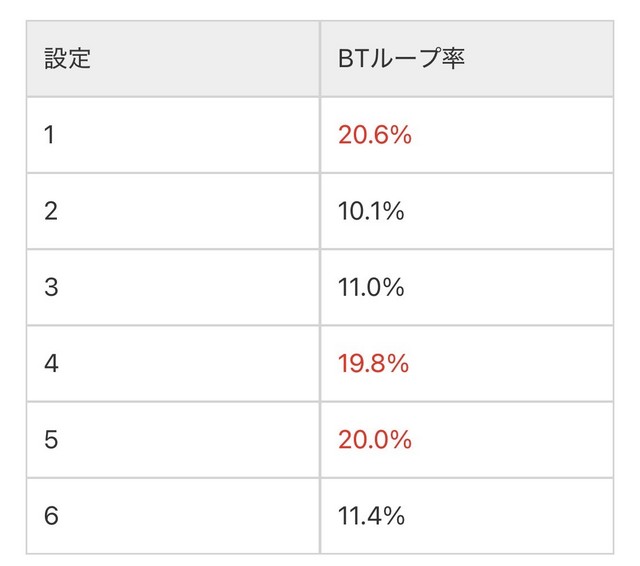
Task: Click the 11.0% loop rate cell
Action: 371,287
